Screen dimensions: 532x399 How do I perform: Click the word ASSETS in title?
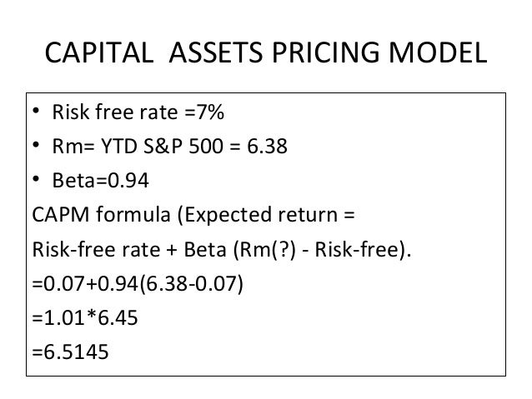[216, 52]
